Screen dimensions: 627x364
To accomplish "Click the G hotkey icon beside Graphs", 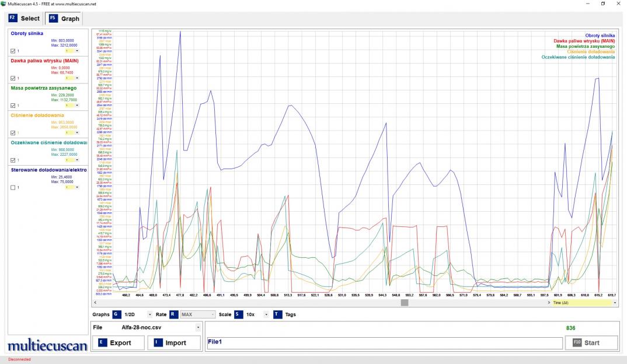I will click(117, 314).
